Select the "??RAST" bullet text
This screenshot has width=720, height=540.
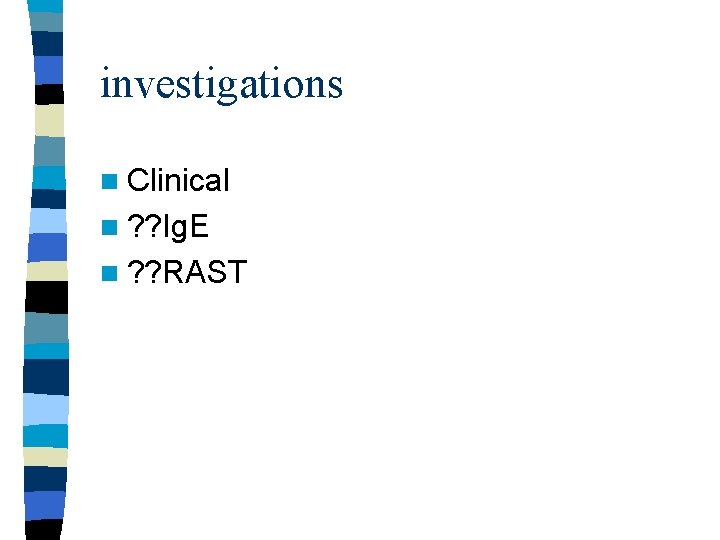(x=187, y=272)
